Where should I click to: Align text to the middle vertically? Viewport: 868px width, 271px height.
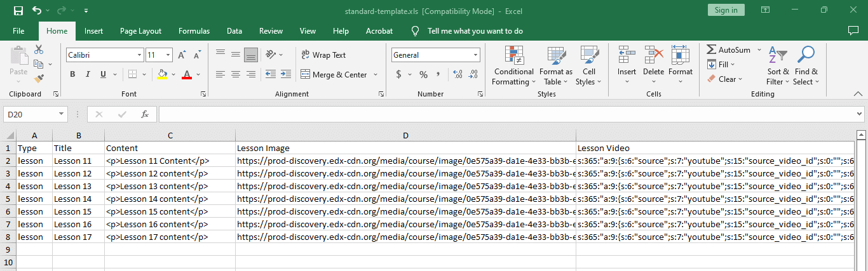click(x=236, y=55)
